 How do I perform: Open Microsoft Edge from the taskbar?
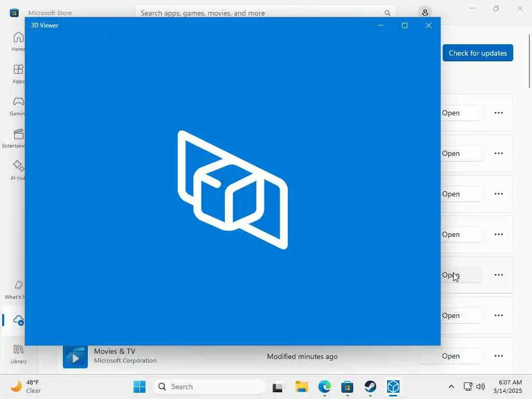point(325,387)
